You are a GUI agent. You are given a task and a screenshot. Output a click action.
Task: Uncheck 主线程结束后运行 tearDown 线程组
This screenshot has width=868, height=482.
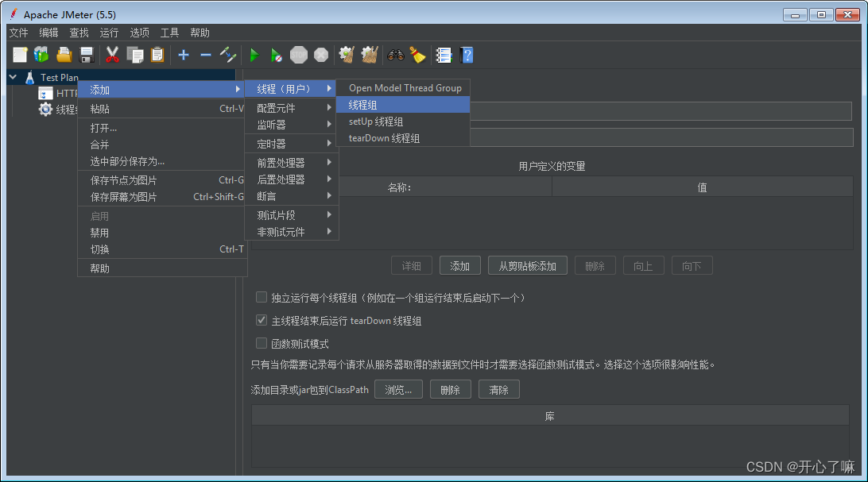point(262,320)
